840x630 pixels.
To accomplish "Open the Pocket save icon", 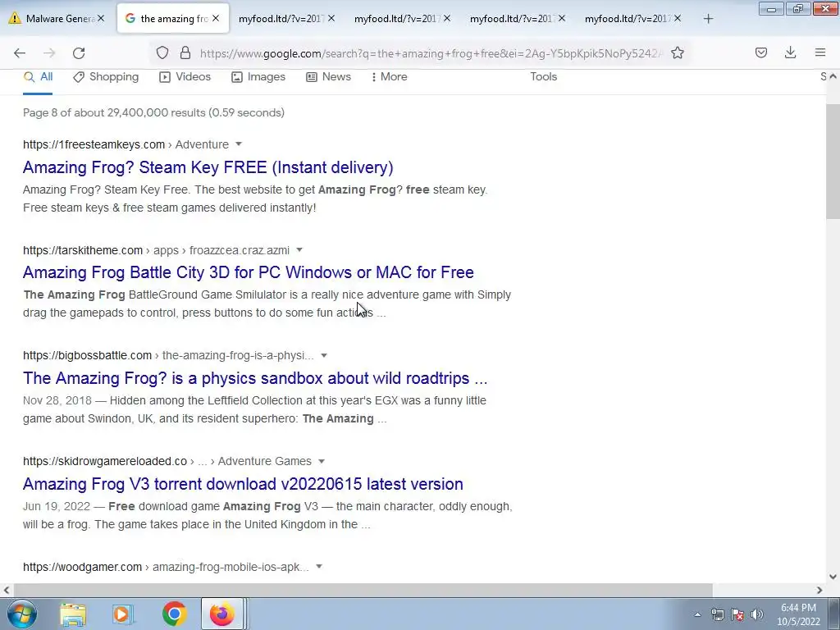I will click(x=760, y=52).
